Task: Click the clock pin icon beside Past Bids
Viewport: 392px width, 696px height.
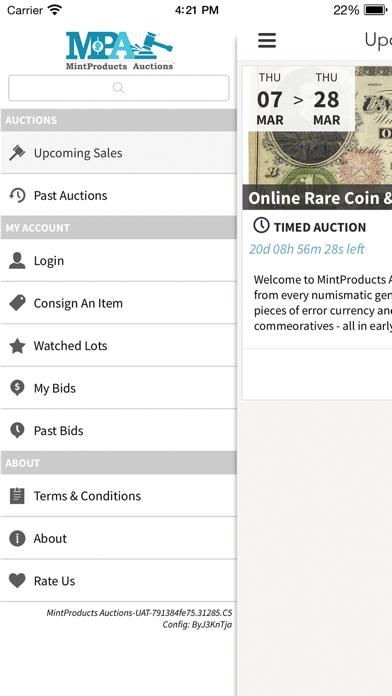Action: [x=17, y=431]
